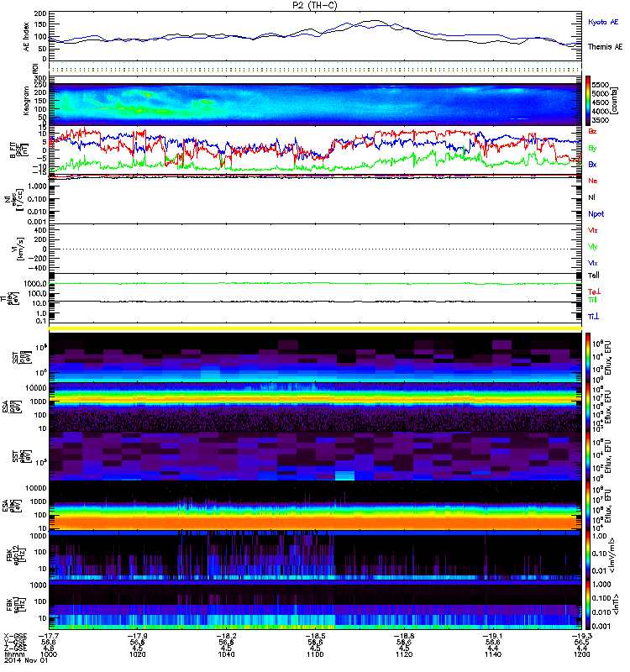Screen dimensions: 630x672
Task: Click the black Tell legend label
Action: pos(593,276)
